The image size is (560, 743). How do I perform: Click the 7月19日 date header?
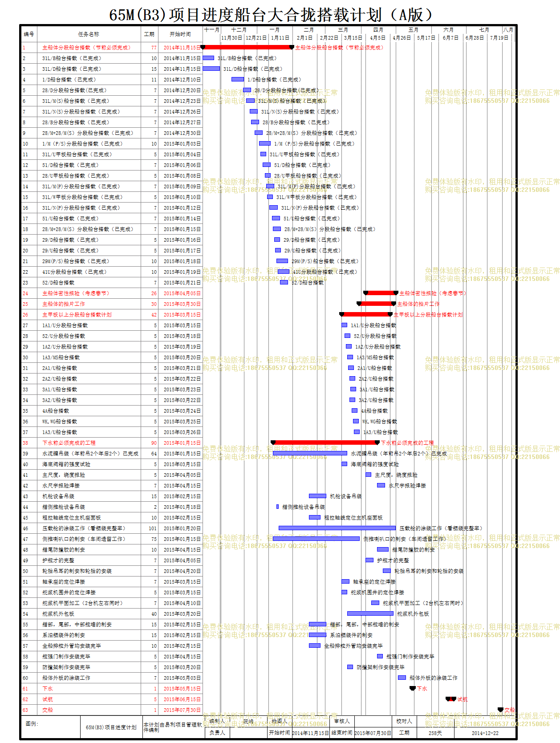499,38
